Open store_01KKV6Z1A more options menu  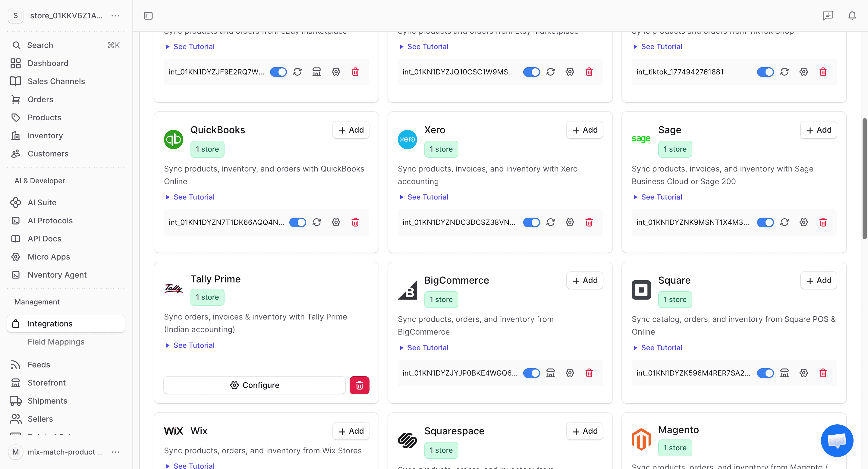[x=115, y=15]
